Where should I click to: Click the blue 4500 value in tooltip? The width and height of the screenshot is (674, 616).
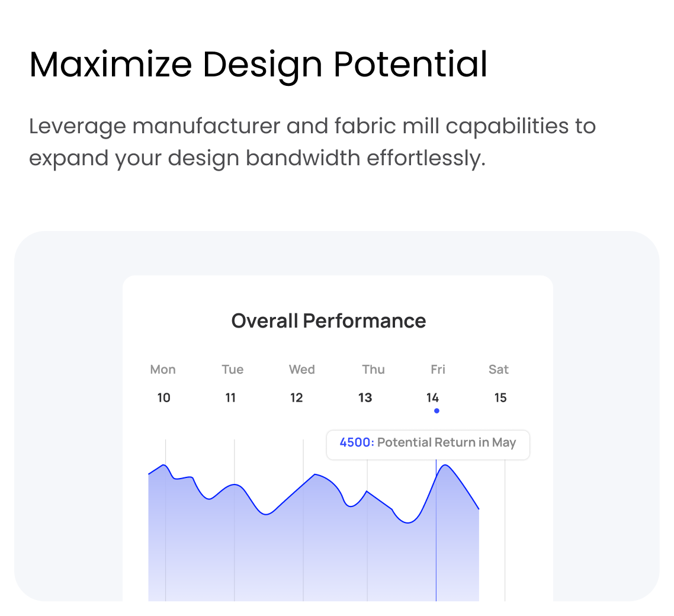tap(357, 443)
